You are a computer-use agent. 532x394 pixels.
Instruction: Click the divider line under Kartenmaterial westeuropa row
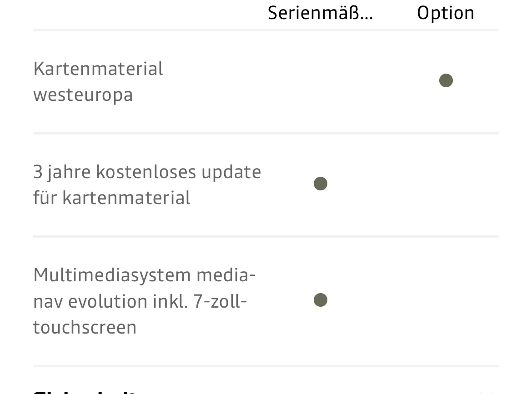pos(266,133)
